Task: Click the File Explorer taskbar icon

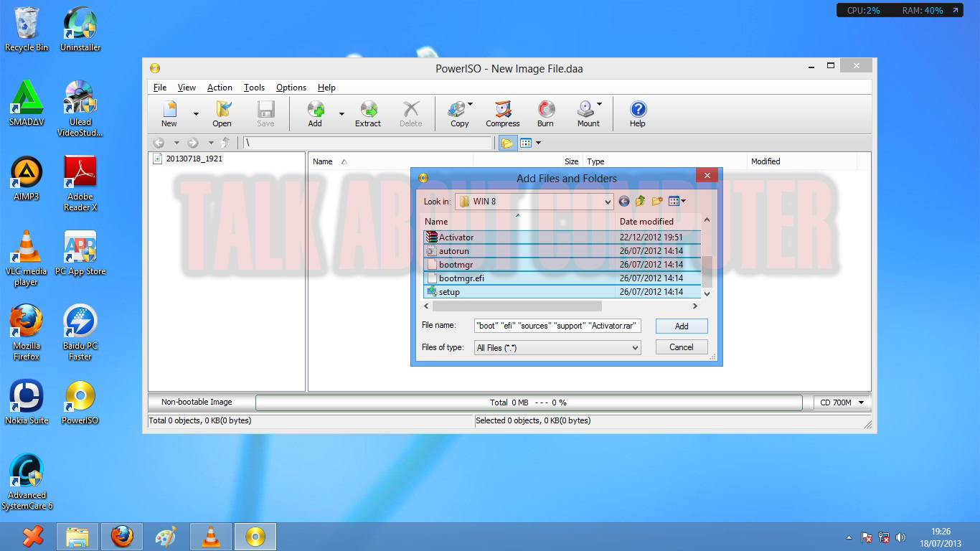Action: (x=77, y=537)
